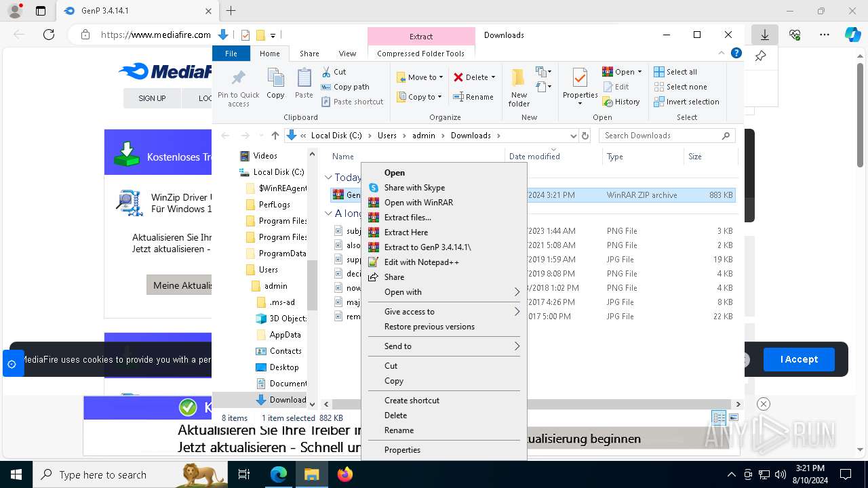Screen dimensions: 868x488
Task: Switch to large icons view layout
Action: [x=733, y=418]
